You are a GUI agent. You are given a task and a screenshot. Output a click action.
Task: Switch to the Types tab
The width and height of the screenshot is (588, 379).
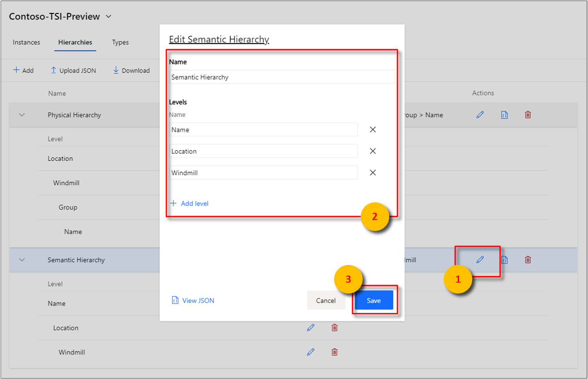click(120, 42)
